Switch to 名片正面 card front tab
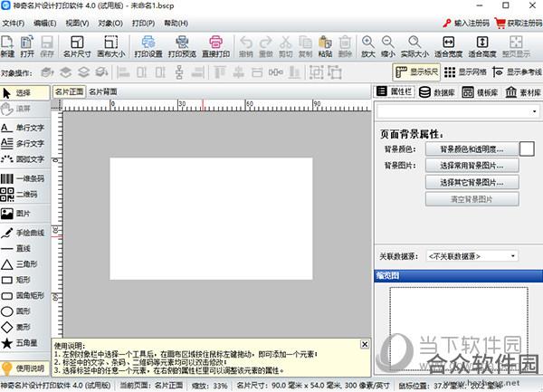The height and width of the screenshot is (392, 543). (x=69, y=91)
